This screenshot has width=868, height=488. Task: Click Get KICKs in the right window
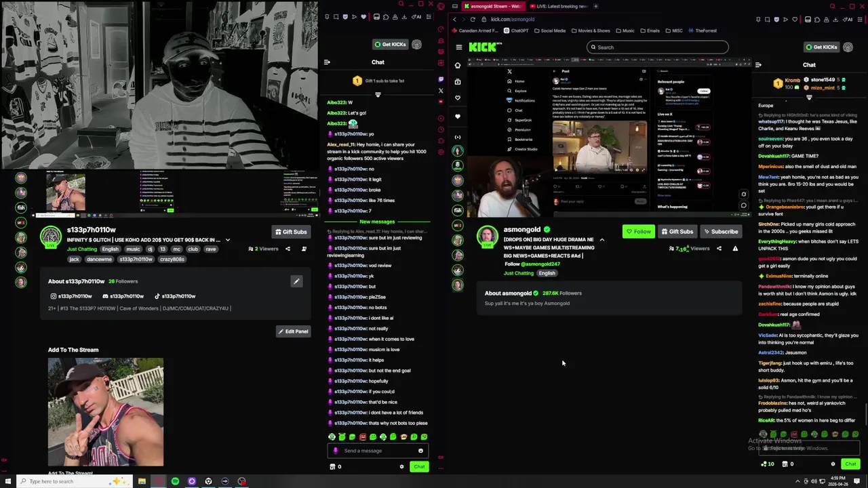tap(821, 47)
